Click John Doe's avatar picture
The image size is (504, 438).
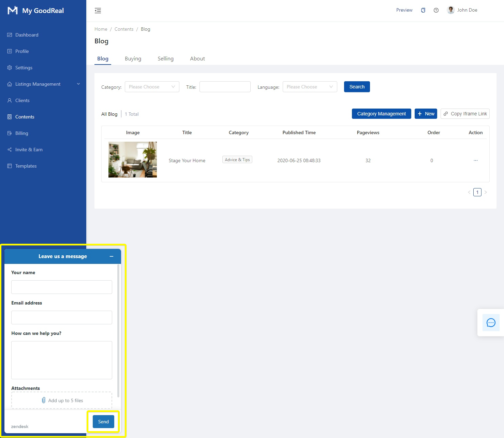click(x=450, y=10)
